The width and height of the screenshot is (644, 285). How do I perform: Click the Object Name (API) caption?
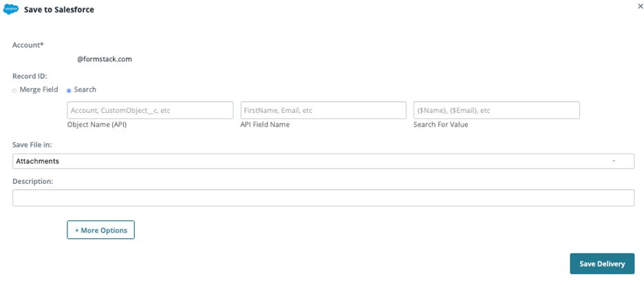click(96, 125)
